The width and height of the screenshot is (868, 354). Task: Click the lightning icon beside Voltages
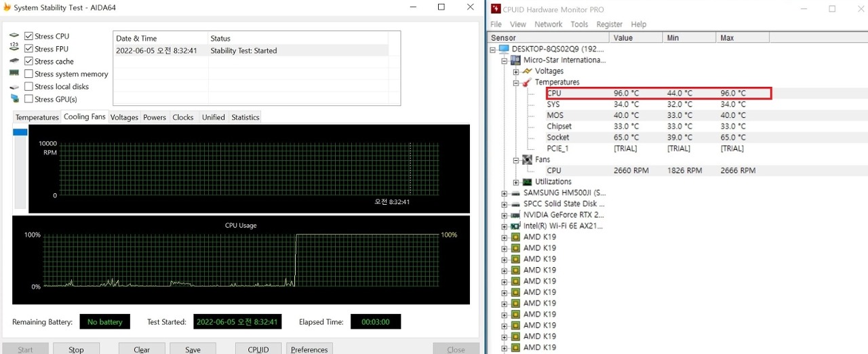(527, 71)
